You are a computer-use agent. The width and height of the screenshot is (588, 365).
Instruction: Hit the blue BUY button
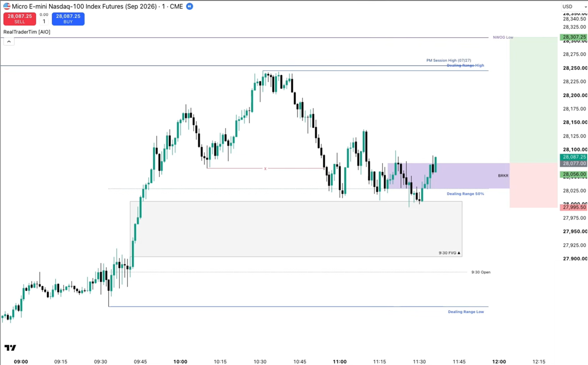point(68,19)
